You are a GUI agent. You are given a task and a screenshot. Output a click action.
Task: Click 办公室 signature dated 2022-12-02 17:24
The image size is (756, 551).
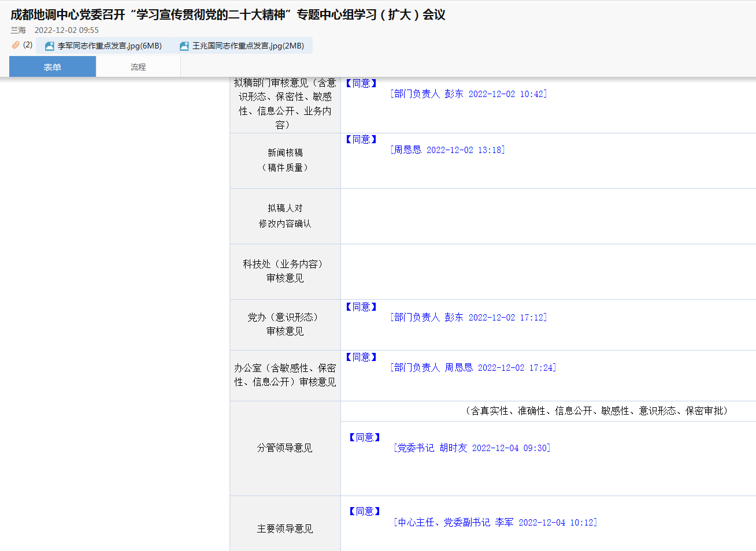pyautogui.click(x=473, y=368)
